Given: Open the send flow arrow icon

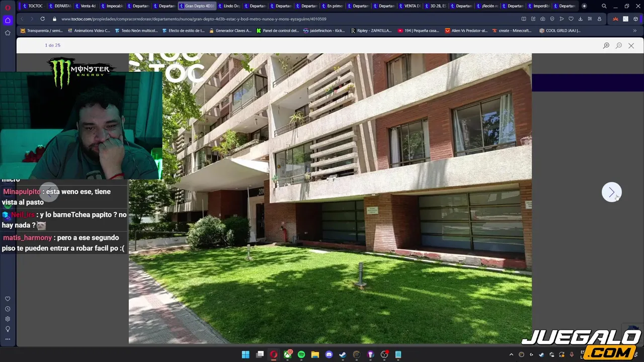Looking at the screenshot, I should tap(561, 19).
